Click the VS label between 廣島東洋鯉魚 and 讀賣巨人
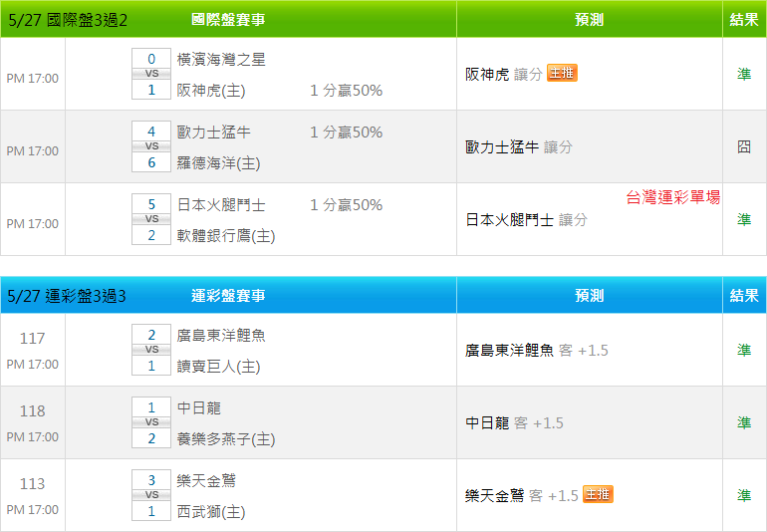This screenshot has width=767, height=532. click(151, 350)
